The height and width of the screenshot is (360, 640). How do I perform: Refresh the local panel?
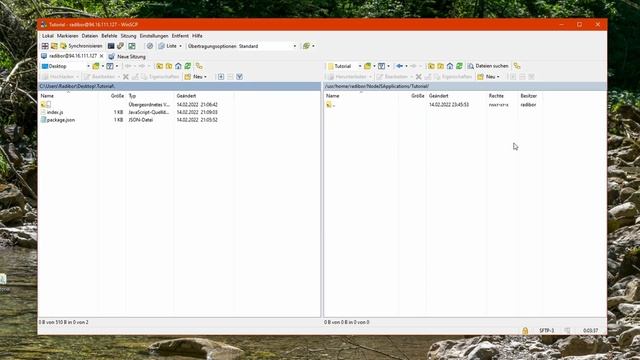[187, 66]
